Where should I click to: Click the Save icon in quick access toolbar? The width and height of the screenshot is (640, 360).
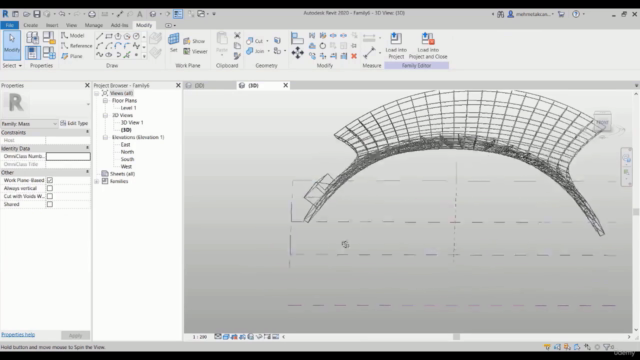pos(37,14)
